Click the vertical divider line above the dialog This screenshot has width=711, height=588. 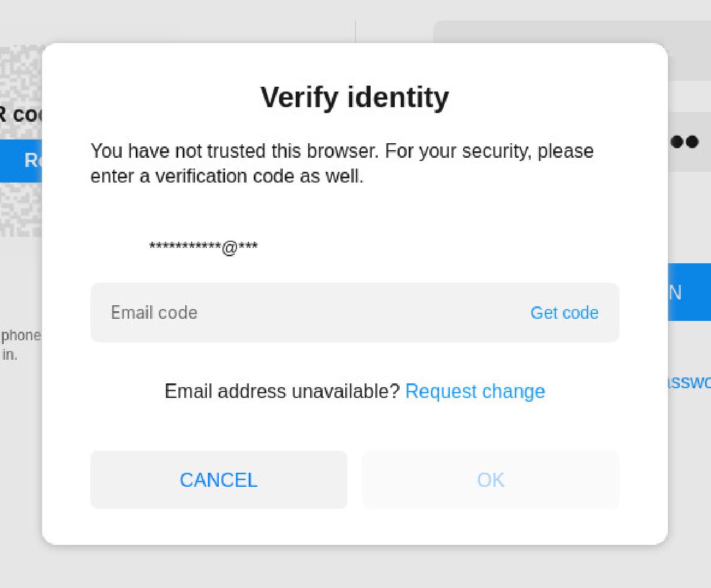[355, 31]
